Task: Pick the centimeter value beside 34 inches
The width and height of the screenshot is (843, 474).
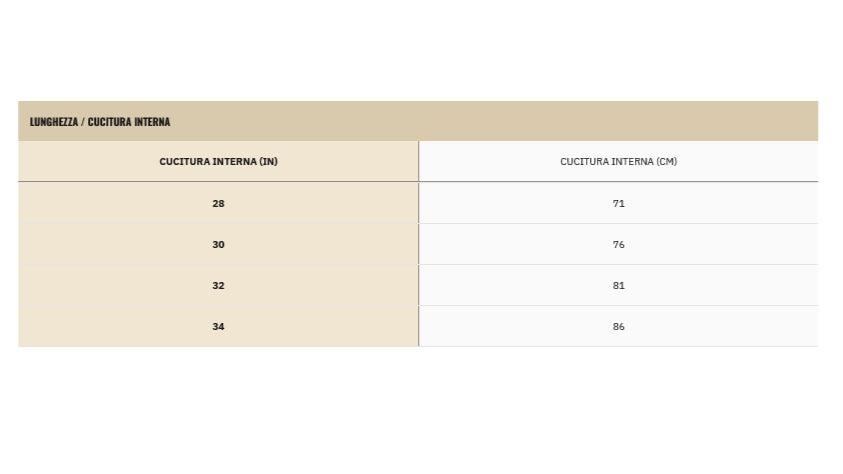Action: pyautogui.click(x=618, y=326)
